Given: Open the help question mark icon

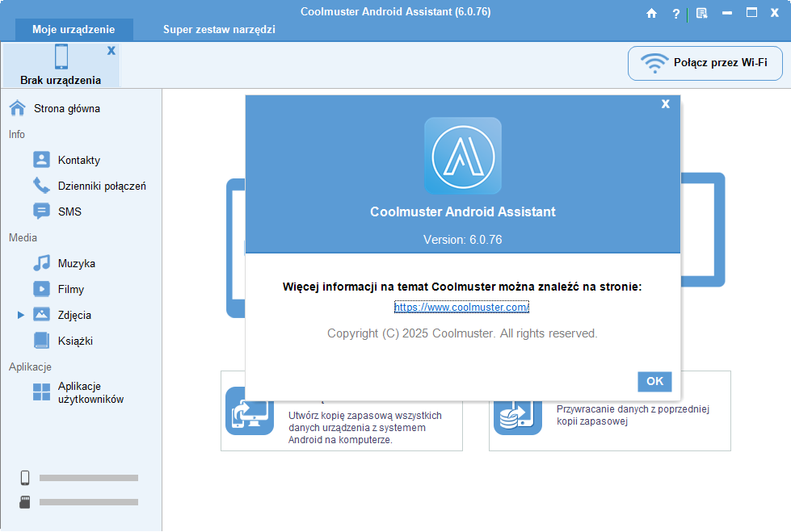Looking at the screenshot, I should [676, 14].
